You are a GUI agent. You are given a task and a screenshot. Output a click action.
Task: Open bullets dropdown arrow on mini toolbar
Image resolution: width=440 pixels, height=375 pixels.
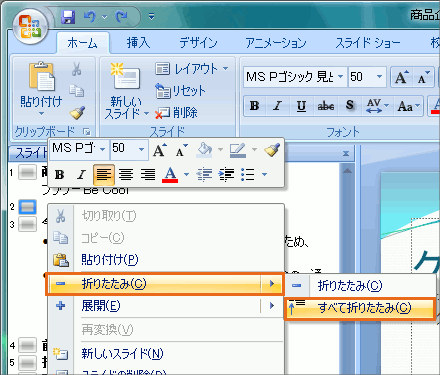[265, 174]
